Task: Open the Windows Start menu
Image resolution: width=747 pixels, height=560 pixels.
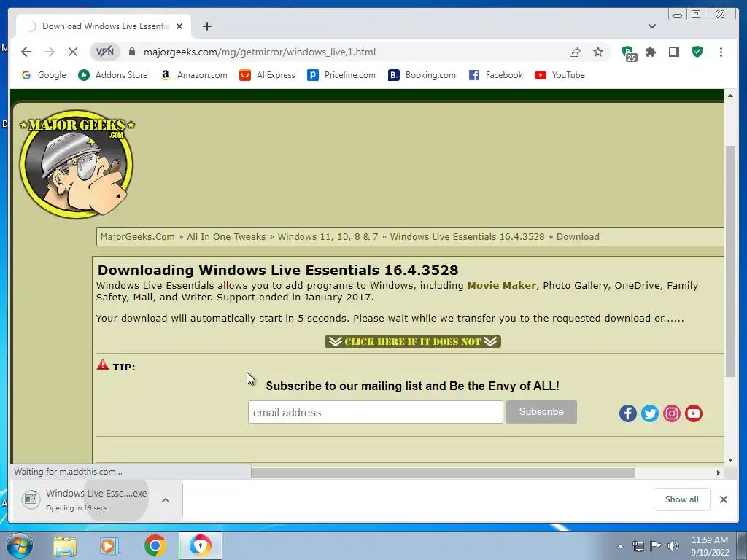Action: pos(20,545)
